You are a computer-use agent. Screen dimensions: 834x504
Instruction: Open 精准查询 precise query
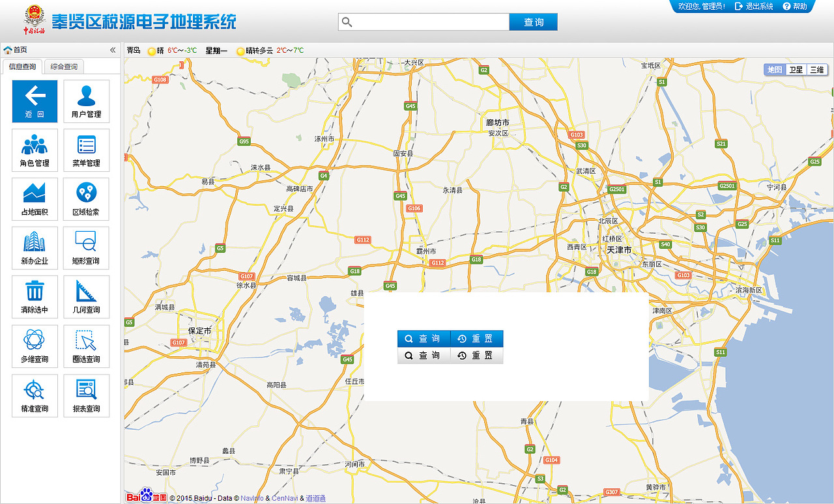click(x=35, y=396)
